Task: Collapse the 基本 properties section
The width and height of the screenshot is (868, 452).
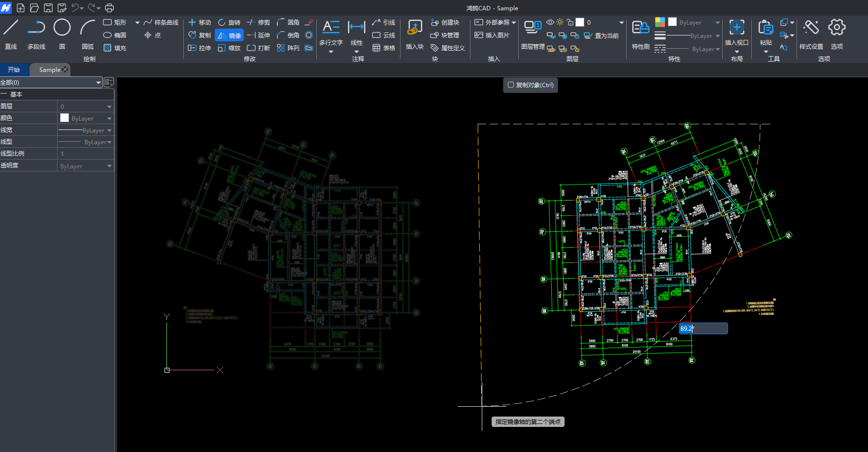Action: pyautogui.click(x=4, y=95)
